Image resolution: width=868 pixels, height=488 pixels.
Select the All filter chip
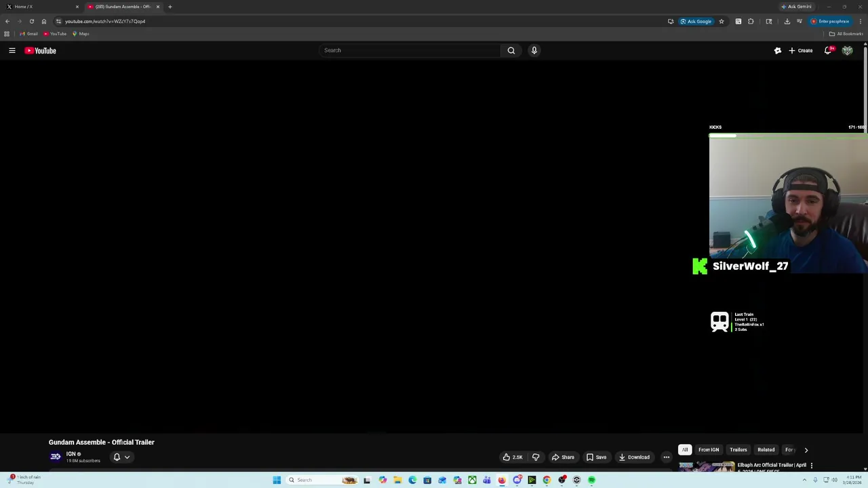[x=685, y=450]
